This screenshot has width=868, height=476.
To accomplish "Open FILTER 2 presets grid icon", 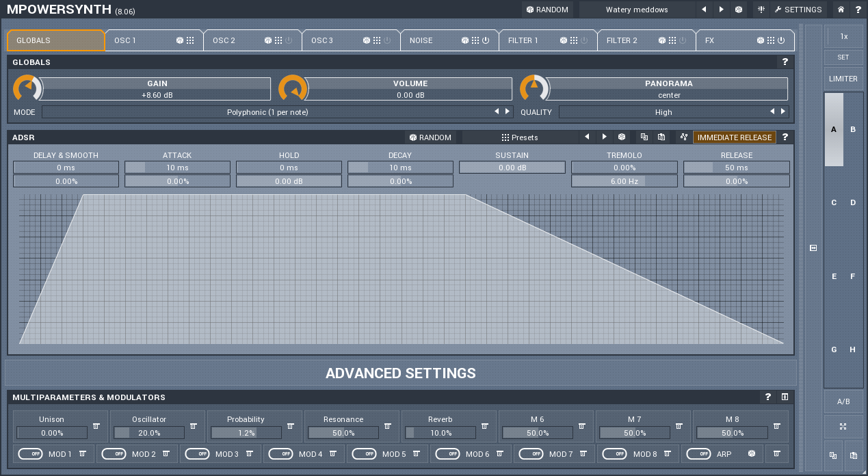I will pyautogui.click(x=672, y=40).
